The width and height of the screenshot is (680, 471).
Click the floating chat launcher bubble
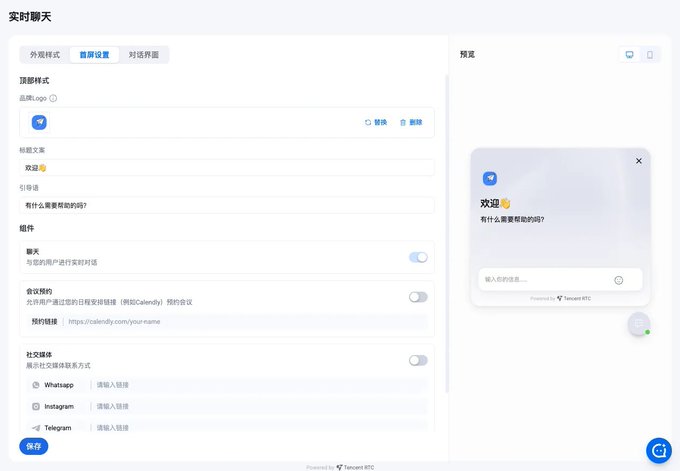click(x=639, y=324)
